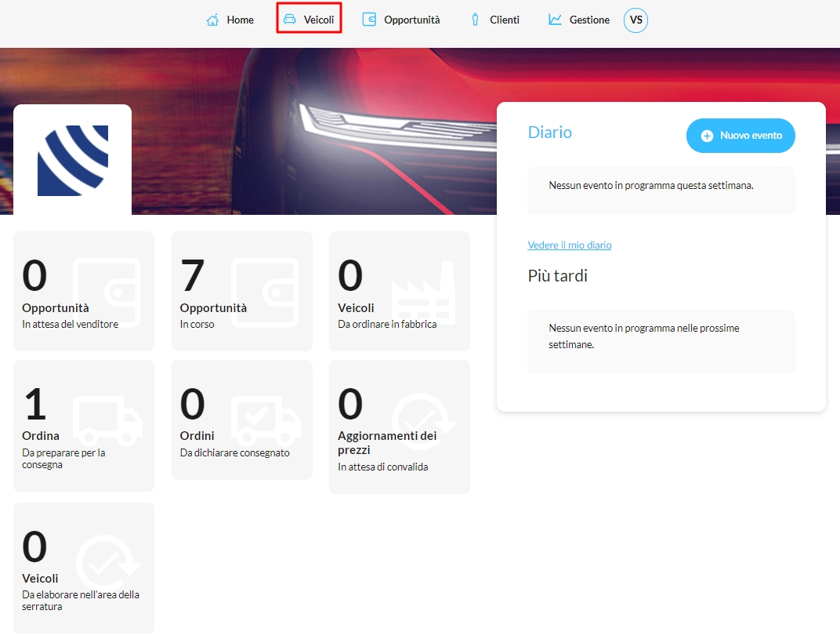
Task: Click wallet icon in Opportunità In attesa card
Action: 107,292
